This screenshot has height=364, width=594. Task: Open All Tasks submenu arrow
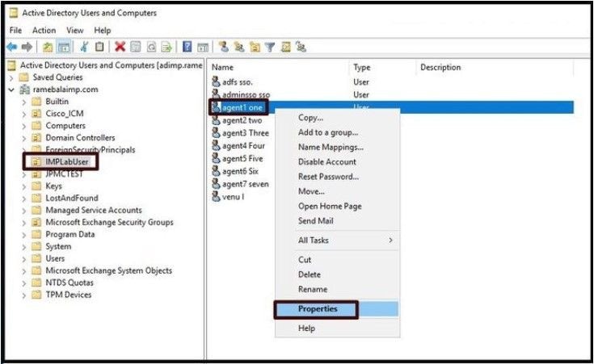click(x=390, y=241)
